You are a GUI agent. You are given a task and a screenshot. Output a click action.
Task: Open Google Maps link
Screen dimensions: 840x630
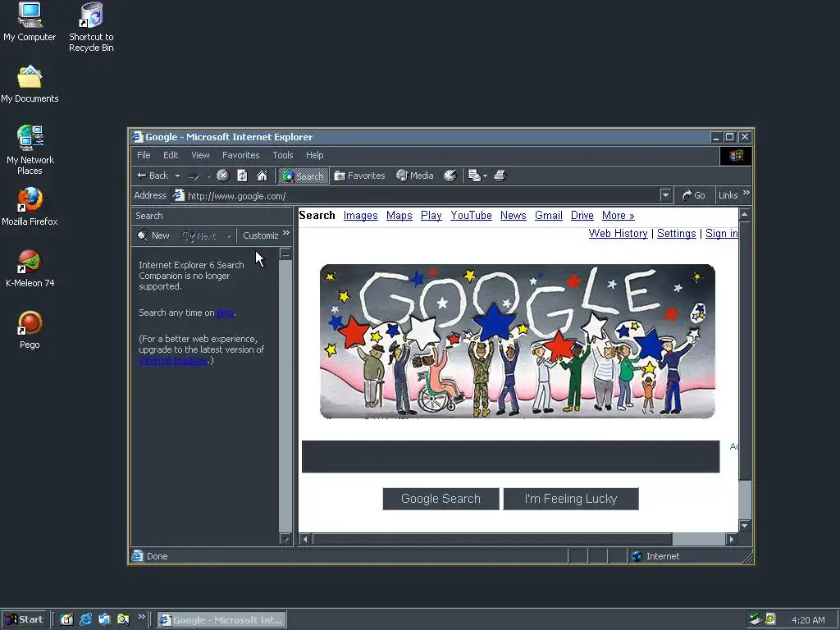pos(399,216)
